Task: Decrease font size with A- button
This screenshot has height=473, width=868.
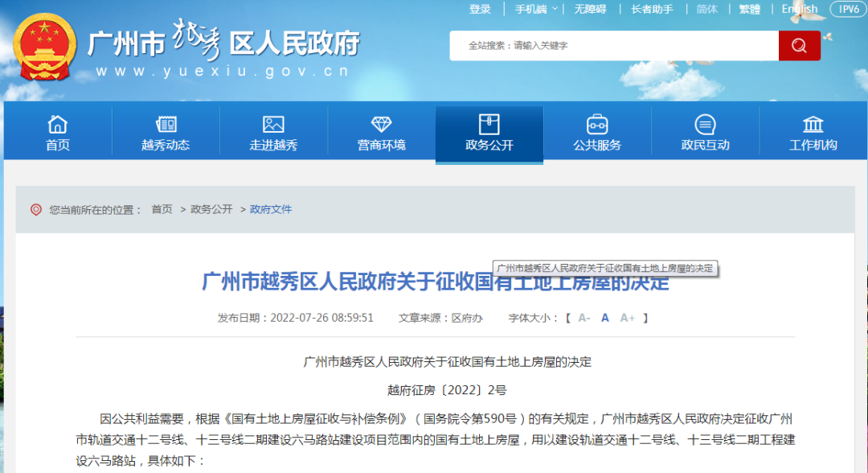Action: 584,318
